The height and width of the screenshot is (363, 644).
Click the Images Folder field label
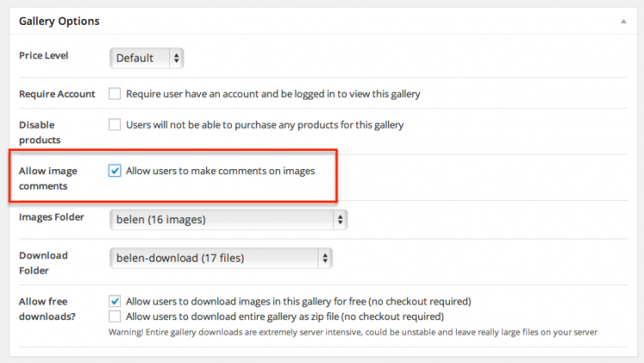[52, 217]
